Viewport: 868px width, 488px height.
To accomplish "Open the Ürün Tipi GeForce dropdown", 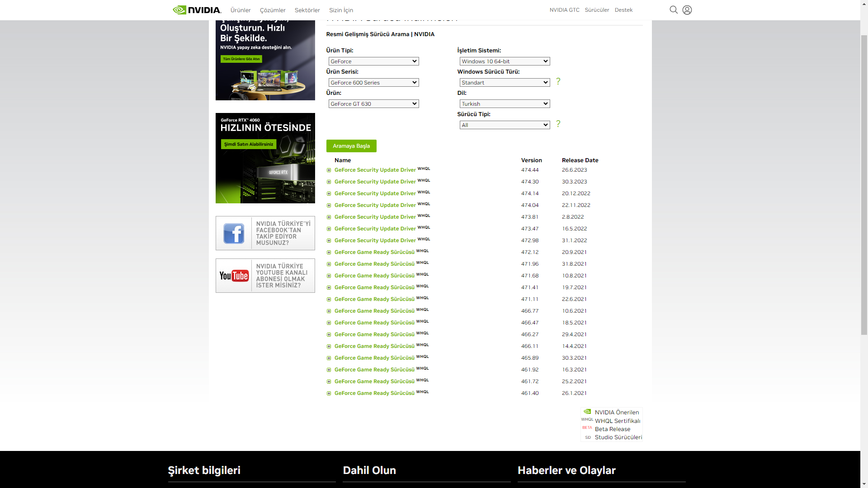I will [x=373, y=61].
